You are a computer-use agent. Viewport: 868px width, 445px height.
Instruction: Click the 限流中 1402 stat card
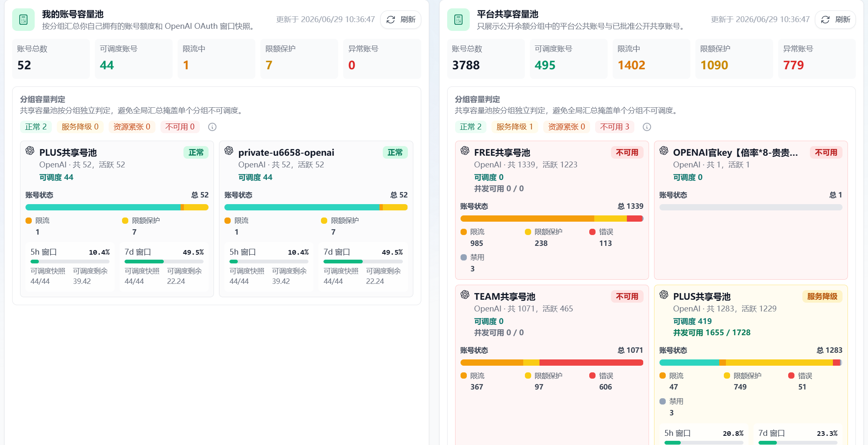[x=651, y=59]
